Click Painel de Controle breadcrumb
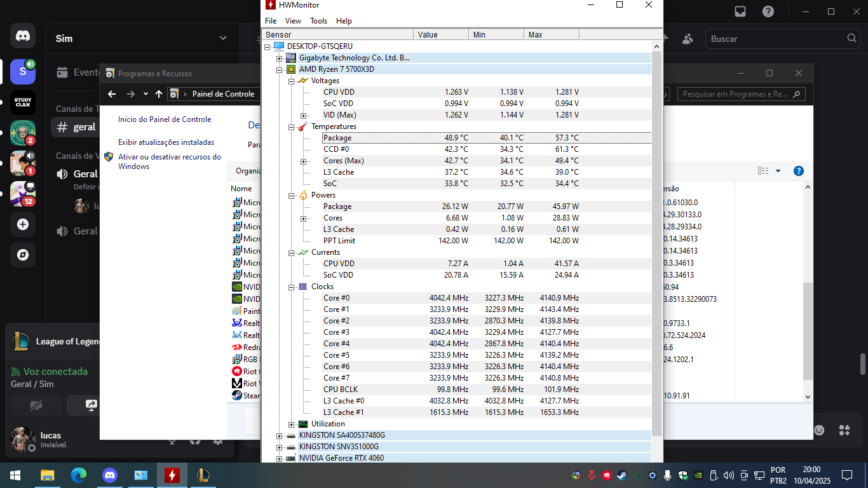868x488 pixels. coord(223,94)
